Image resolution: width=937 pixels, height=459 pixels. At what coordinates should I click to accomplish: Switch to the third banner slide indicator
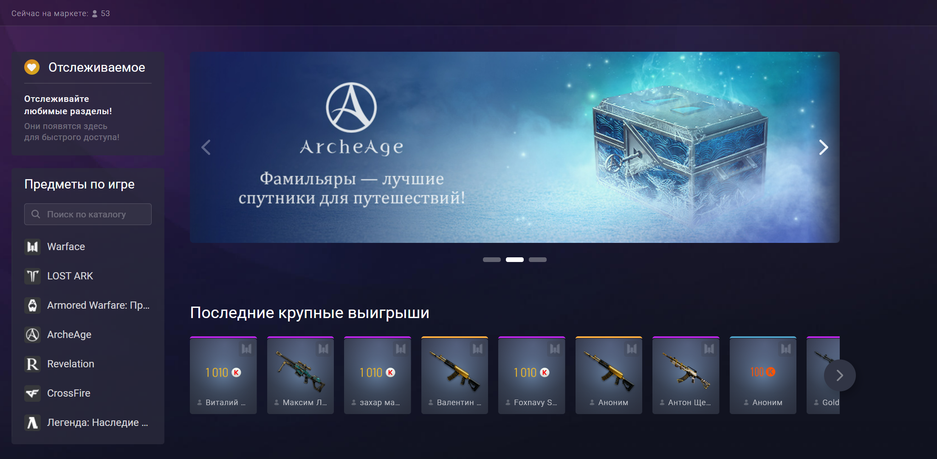tap(538, 259)
